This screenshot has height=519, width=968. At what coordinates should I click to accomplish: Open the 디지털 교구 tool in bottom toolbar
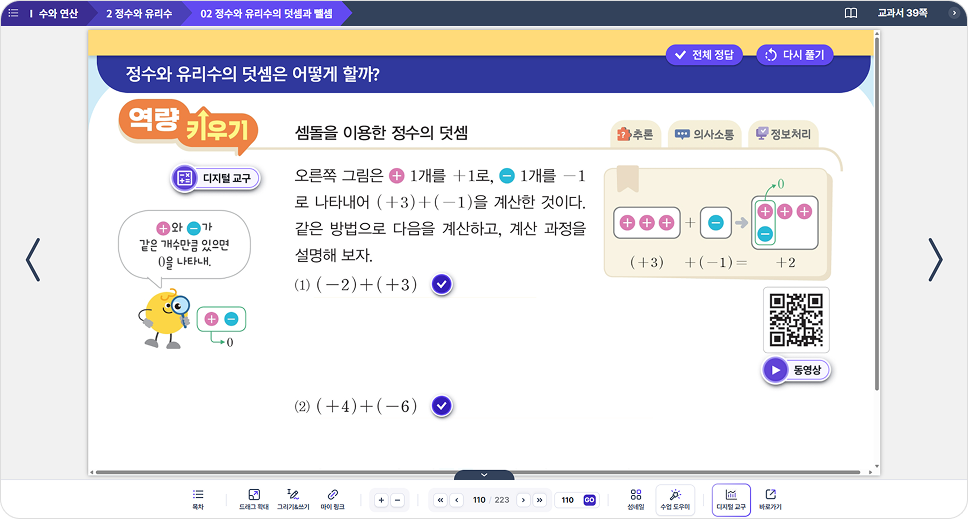click(731, 498)
